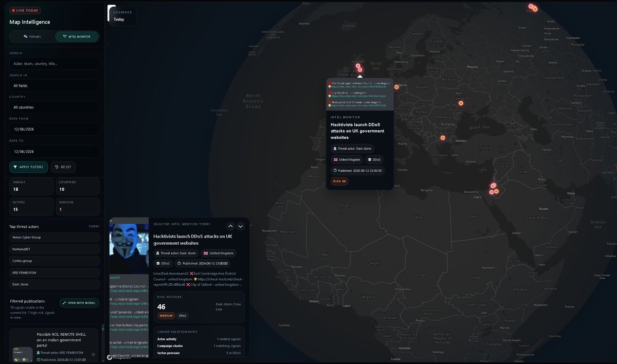Click United Kingdom flag chip in detail panel
Viewport: 617px width, 364px height.
point(218,253)
